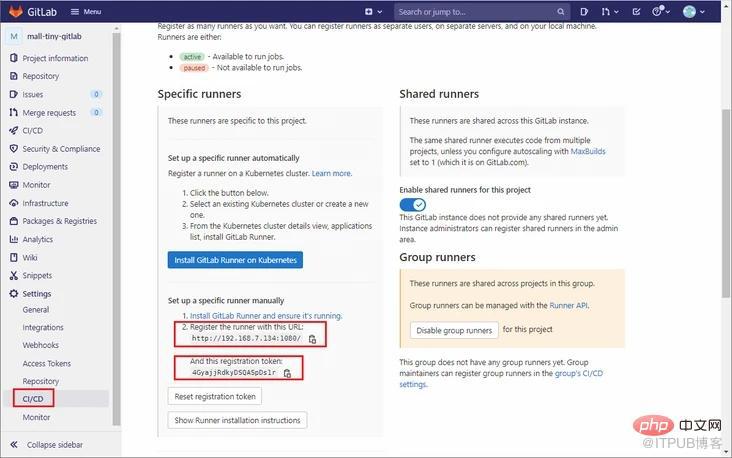The image size is (732, 458).
Task: Copy the registration token
Action: click(287, 373)
